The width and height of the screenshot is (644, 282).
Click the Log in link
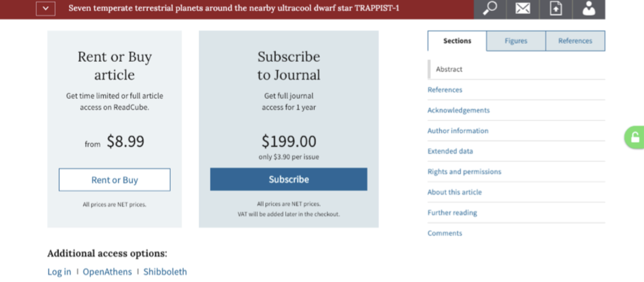pyautogui.click(x=59, y=272)
